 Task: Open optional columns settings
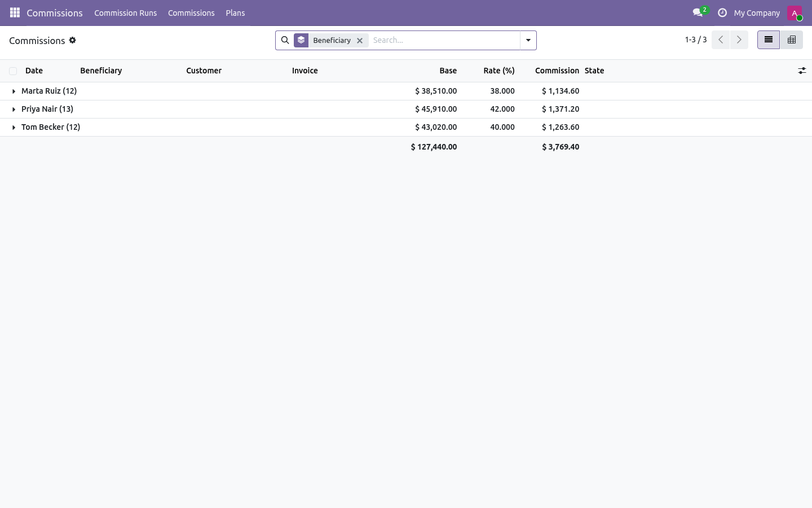(802, 71)
